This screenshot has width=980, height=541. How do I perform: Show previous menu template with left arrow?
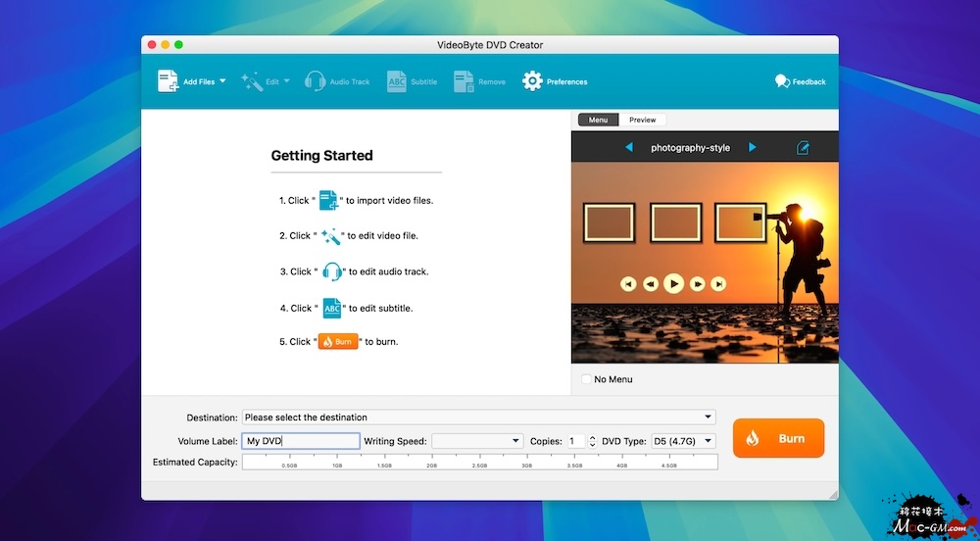pyautogui.click(x=629, y=148)
